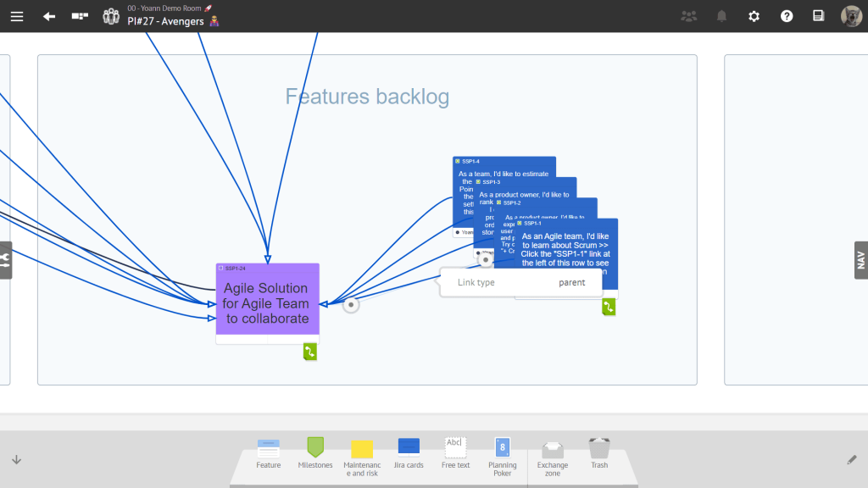Open the settings gear in top bar

coord(754,15)
